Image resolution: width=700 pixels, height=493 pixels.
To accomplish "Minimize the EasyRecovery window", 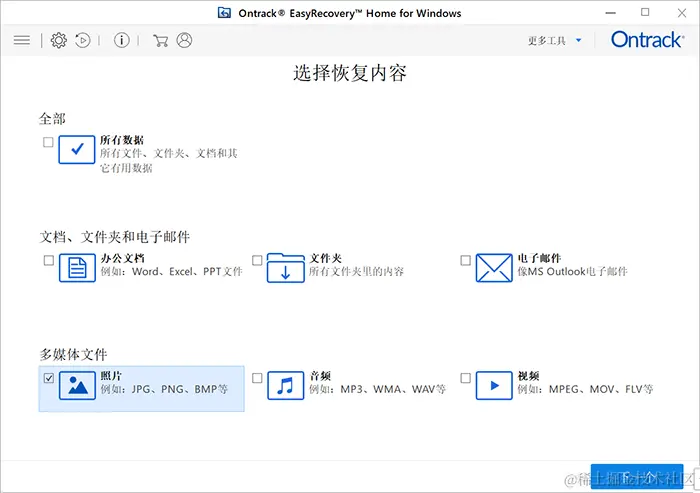I will pos(610,13).
